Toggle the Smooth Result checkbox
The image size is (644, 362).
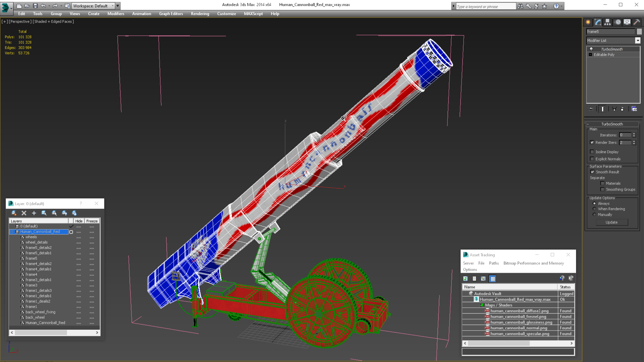(593, 172)
